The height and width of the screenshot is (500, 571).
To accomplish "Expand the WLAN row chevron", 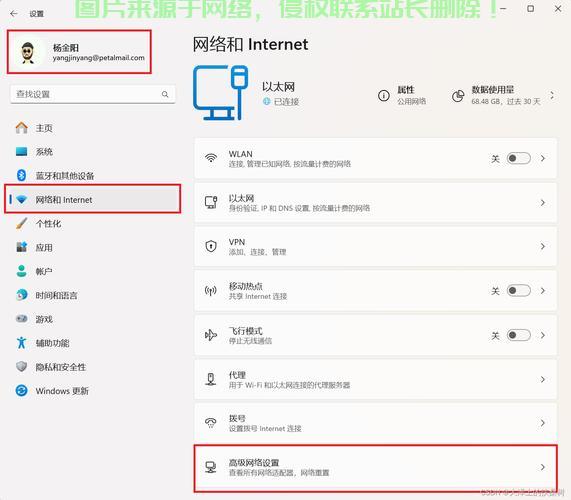I will 543,158.
